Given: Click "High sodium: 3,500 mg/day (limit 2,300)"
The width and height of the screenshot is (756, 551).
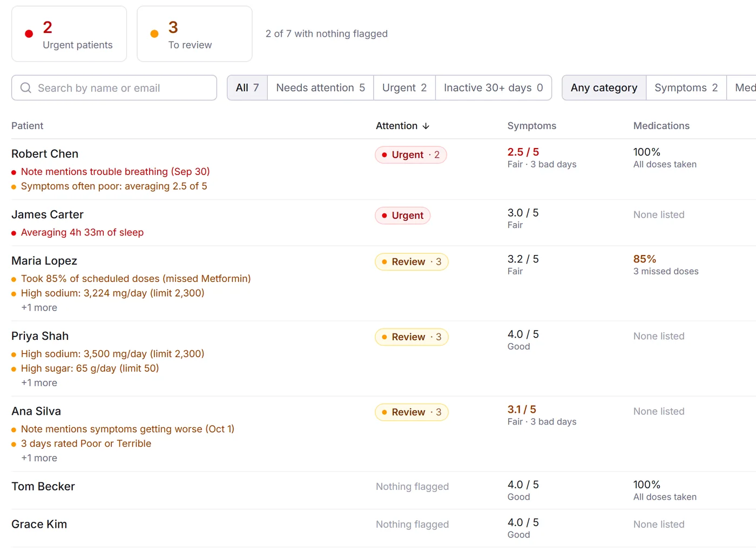Looking at the screenshot, I should point(112,354).
